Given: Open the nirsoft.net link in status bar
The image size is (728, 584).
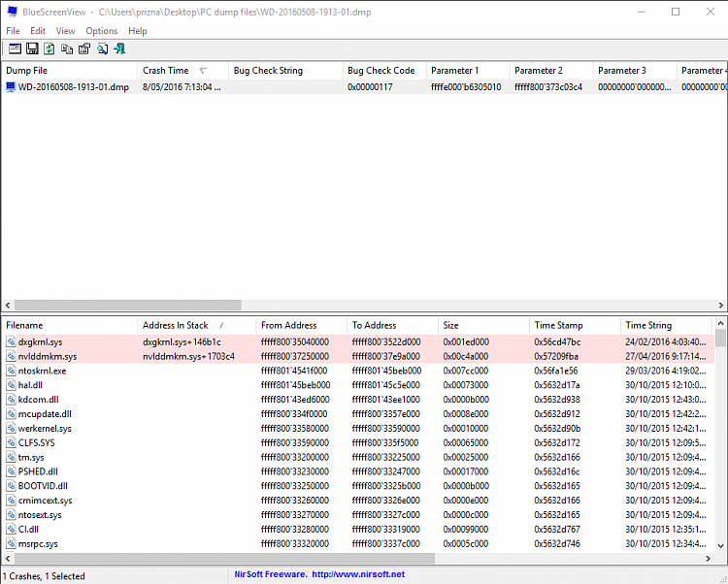Looking at the screenshot, I should point(358,574).
